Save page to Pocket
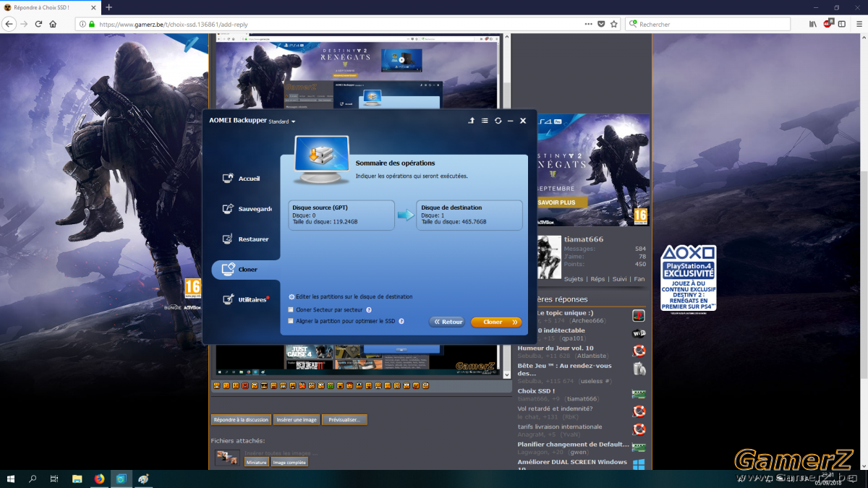This screenshot has height=488, width=868. pyautogui.click(x=601, y=24)
